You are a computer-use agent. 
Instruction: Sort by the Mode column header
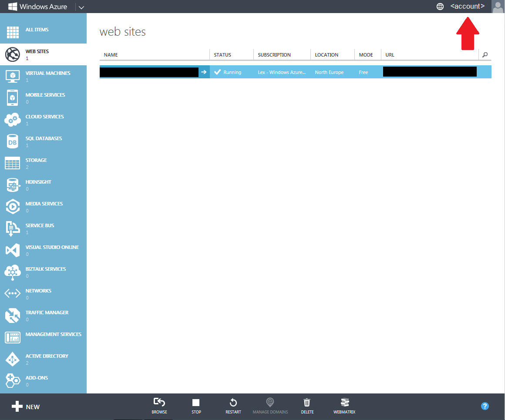[366, 55]
